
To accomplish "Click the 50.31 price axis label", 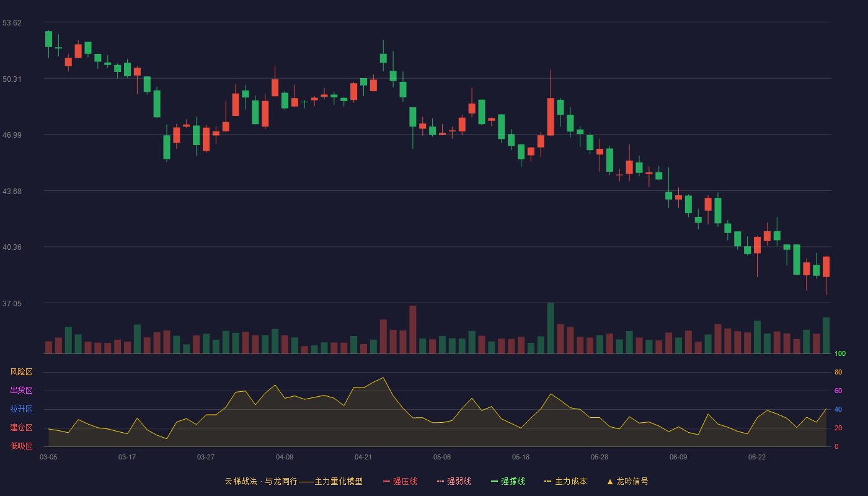I will click(12, 79).
